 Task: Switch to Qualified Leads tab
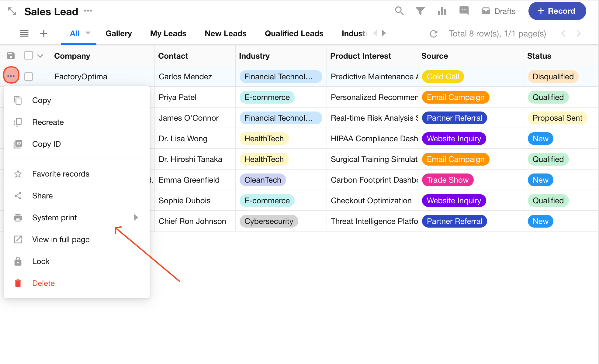coord(294,33)
